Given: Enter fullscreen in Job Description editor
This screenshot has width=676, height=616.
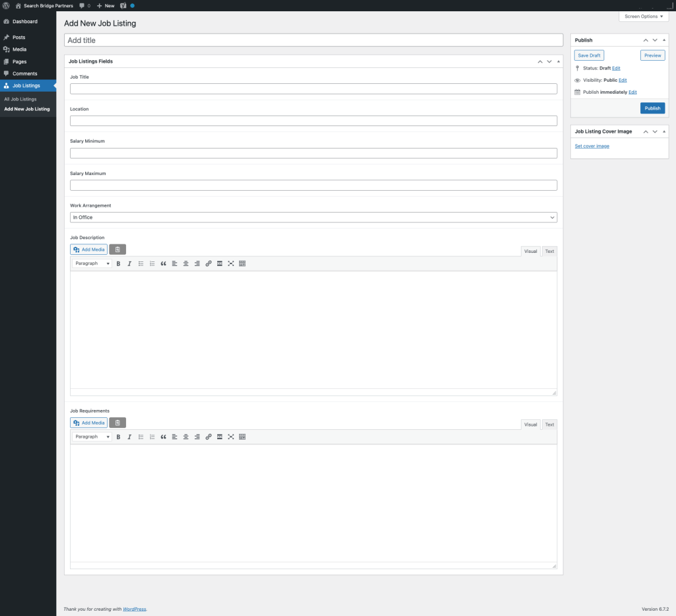Looking at the screenshot, I should click(230, 263).
